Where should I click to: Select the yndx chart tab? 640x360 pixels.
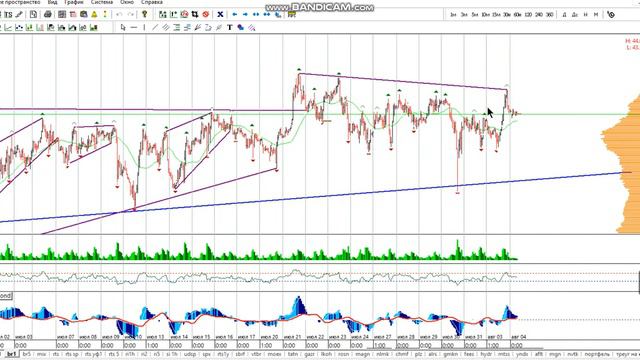[x=522, y=354]
